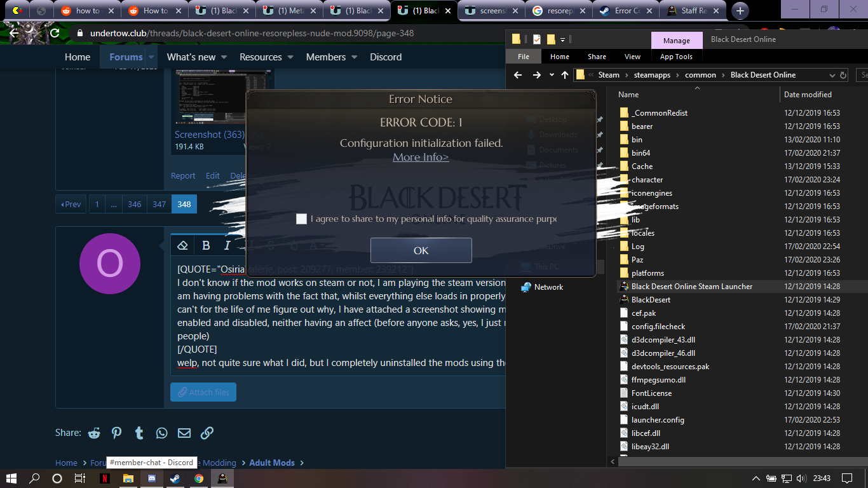The height and width of the screenshot is (488, 868).
Task: Click the Netflix taskbar icon
Action: pyautogui.click(x=104, y=478)
